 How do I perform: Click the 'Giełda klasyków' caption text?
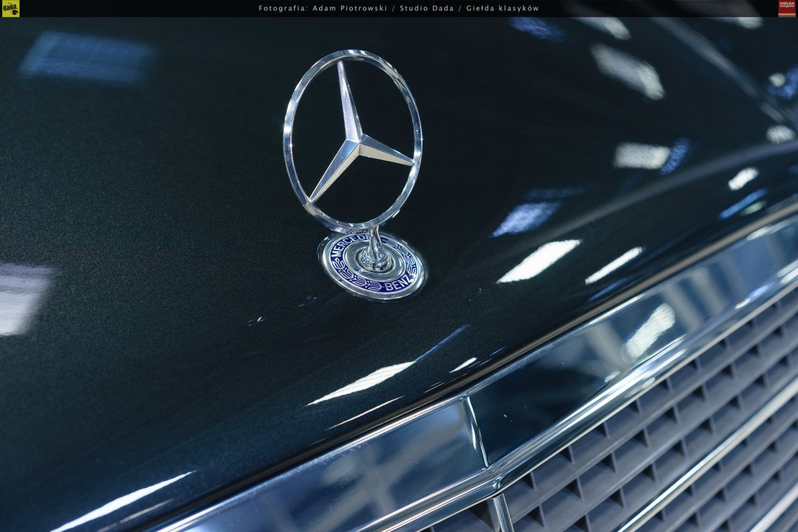click(502, 9)
